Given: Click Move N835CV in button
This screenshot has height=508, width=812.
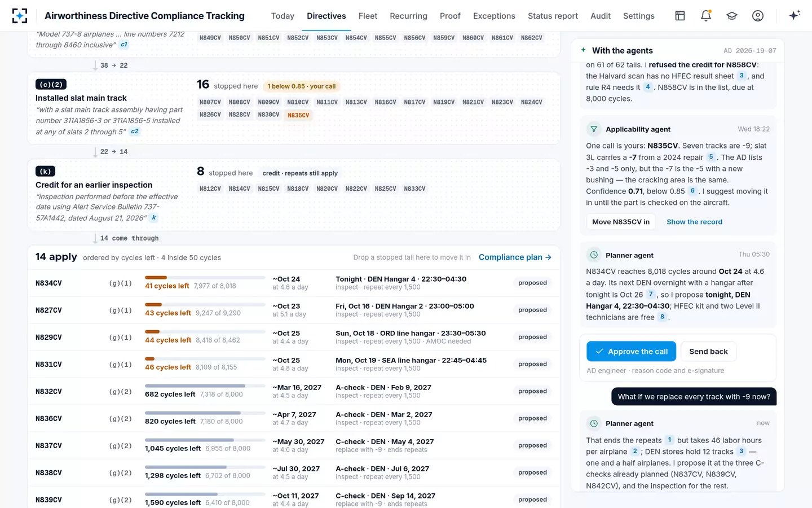Looking at the screenshot, I should point(621,222).
